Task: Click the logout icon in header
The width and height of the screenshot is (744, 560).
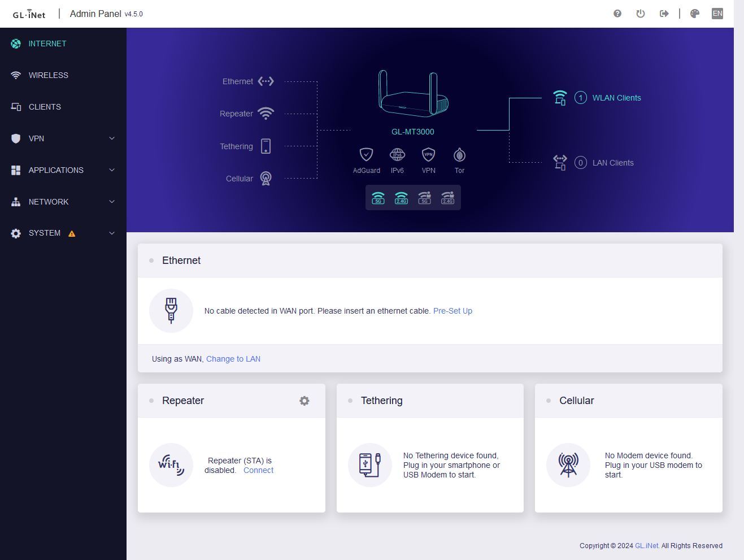Action: (664, 14)
